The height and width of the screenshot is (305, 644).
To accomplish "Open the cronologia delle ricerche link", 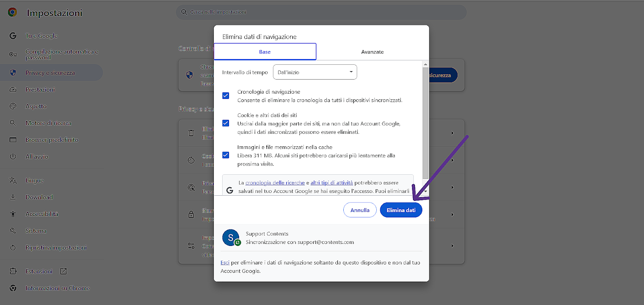I will (x=275, y=183).
